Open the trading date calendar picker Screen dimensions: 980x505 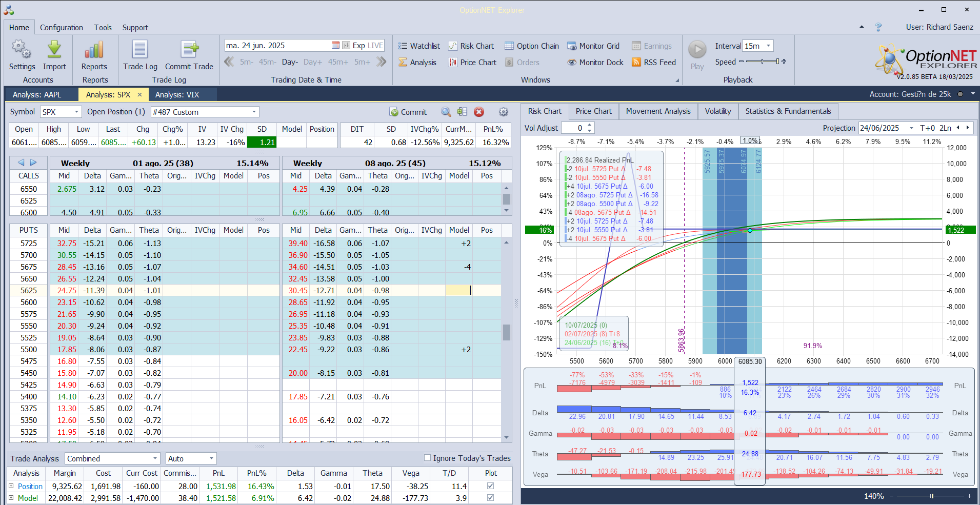[x=335, y=46]
